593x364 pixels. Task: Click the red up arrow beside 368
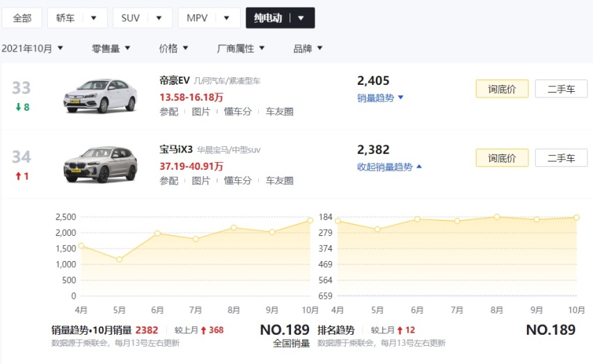coord(203,331)
